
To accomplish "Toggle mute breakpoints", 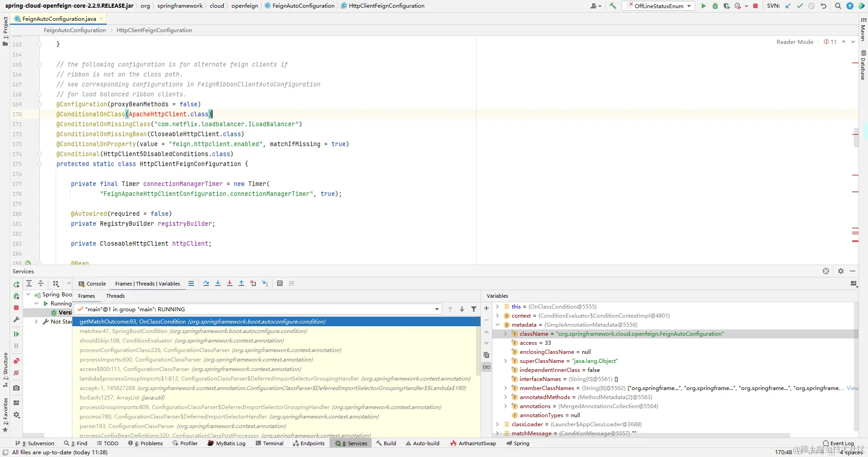I will click(x=16, y=373).
